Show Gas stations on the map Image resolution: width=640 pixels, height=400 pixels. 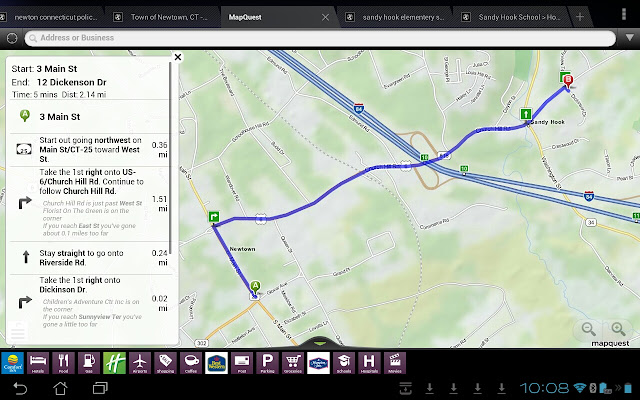[x=89, y=363]
